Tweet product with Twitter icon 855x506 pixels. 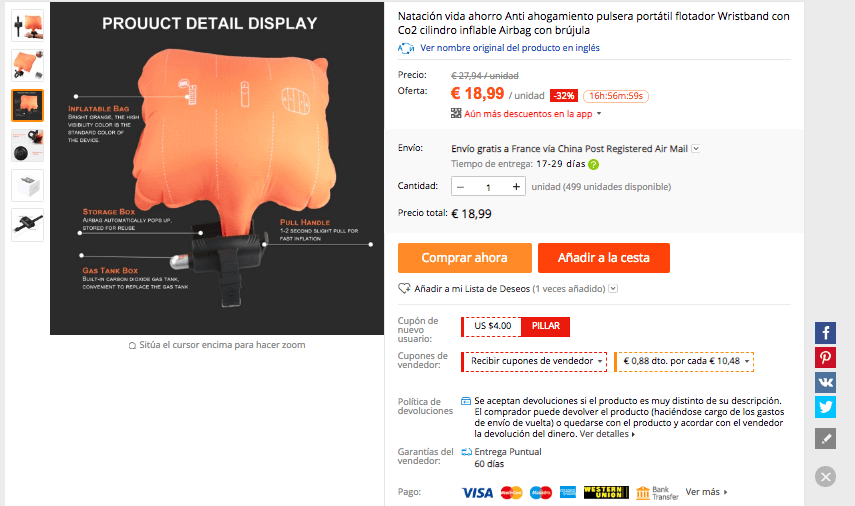(825, 407)
